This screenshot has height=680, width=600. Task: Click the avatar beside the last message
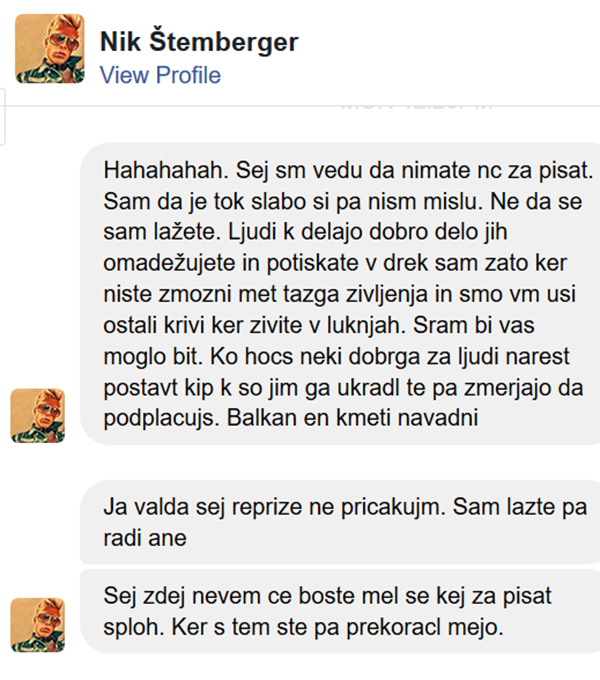(38, 625)
